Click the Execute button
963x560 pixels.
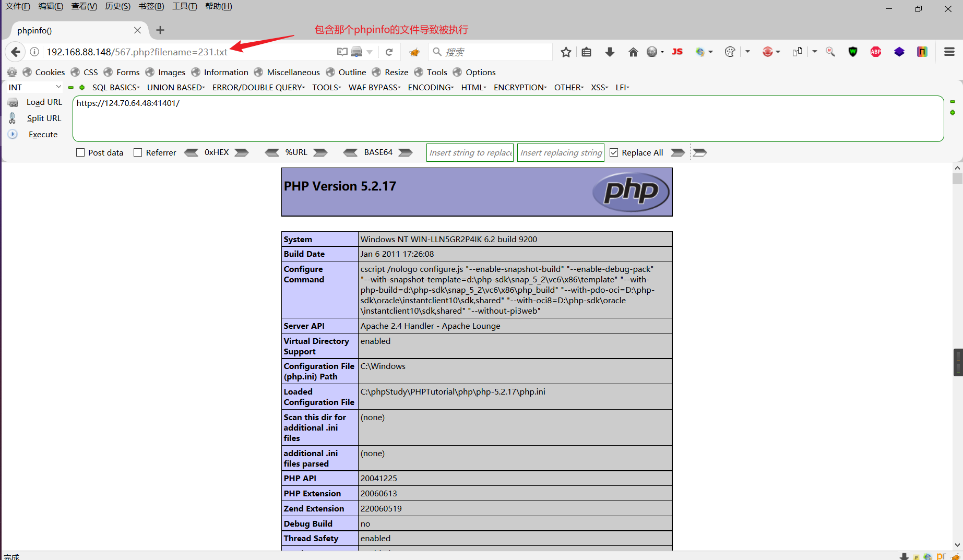click(x=43, y=135)
